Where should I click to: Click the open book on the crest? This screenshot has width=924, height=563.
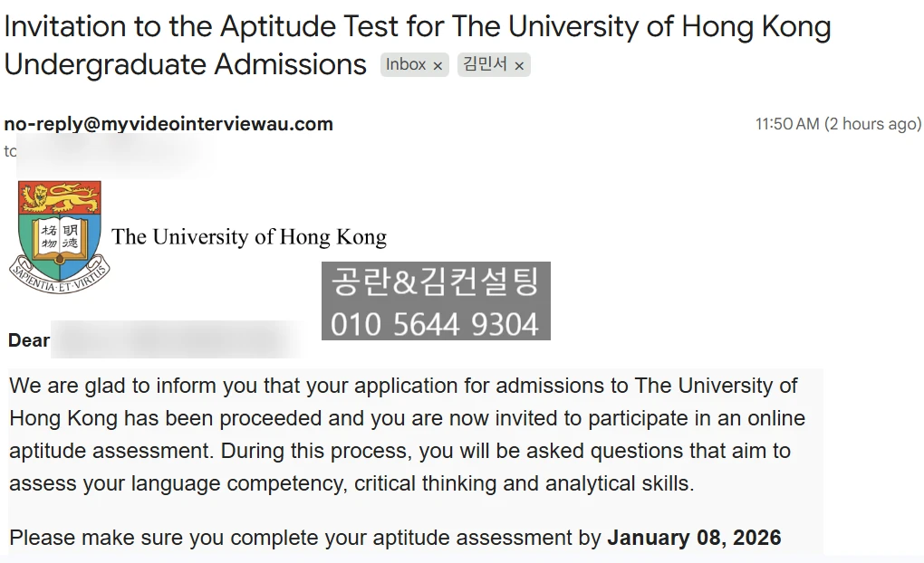(x=60, y=237)
